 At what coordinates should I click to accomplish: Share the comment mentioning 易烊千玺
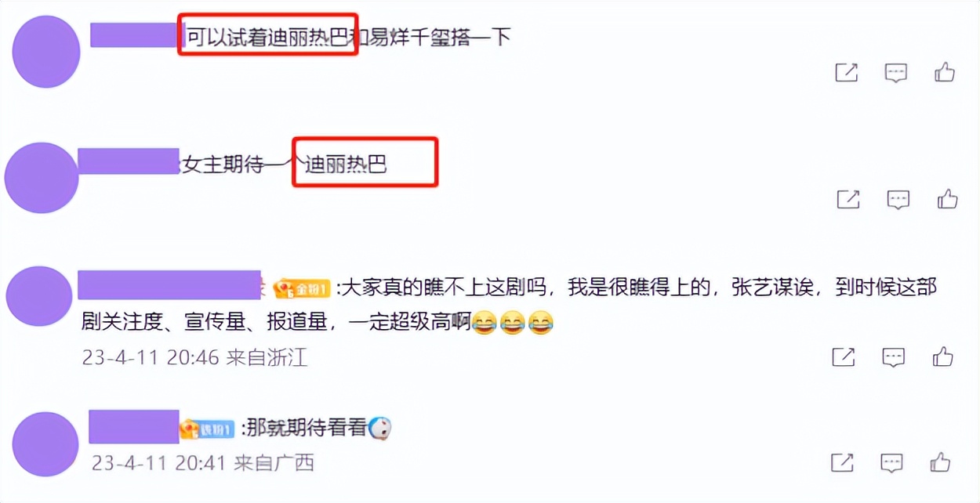(x=846, y=73)
